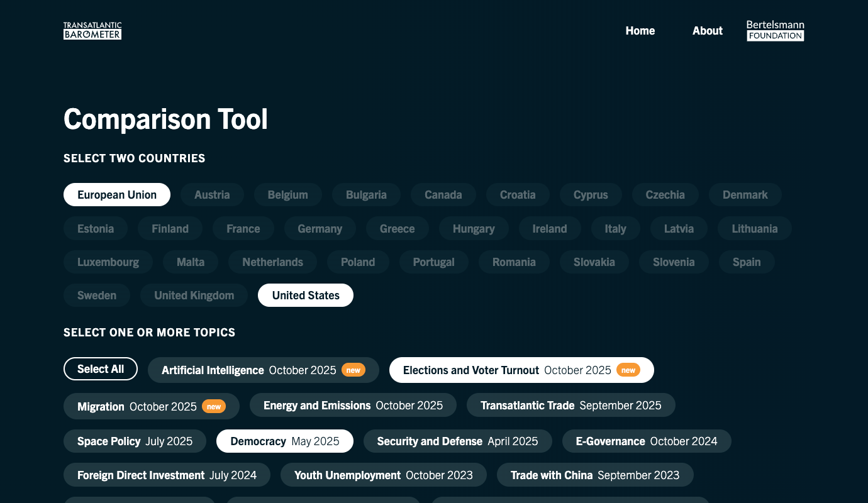
Task: Deselect the United States country chip
Action: (x=306, y=296)
